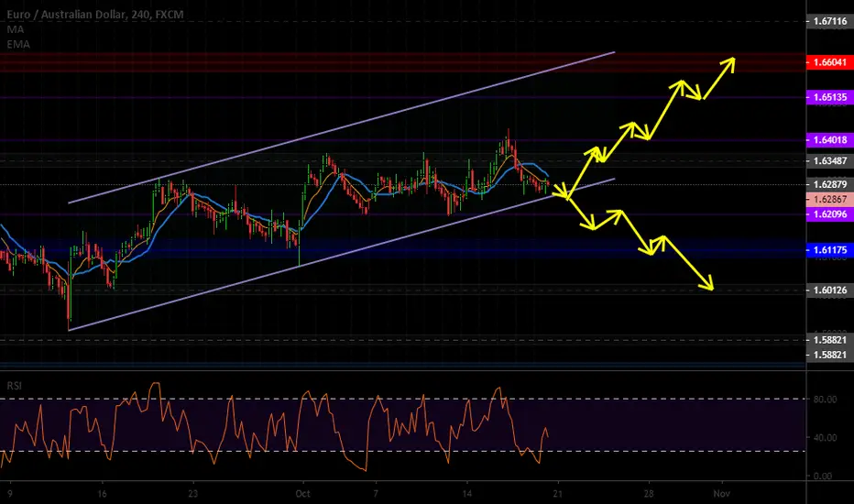Image resolution: width=854 pixels, height=504 pixels.
Task: Click the 40.00 RSI scale value
Action: (825, 437)
